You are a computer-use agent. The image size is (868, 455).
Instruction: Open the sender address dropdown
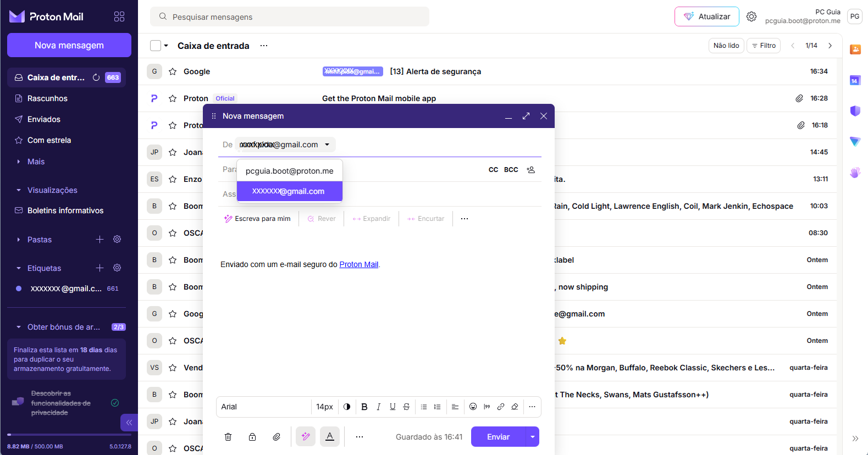click(285, 145)
